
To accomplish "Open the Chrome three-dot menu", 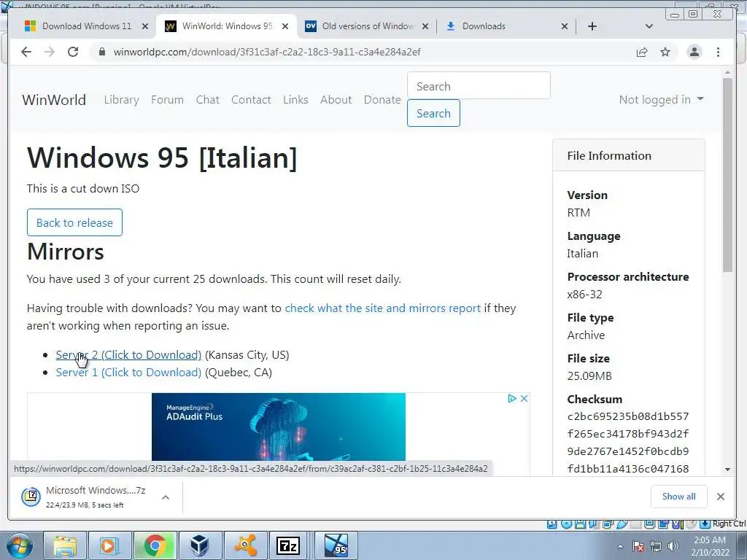I will coord(718,52).
